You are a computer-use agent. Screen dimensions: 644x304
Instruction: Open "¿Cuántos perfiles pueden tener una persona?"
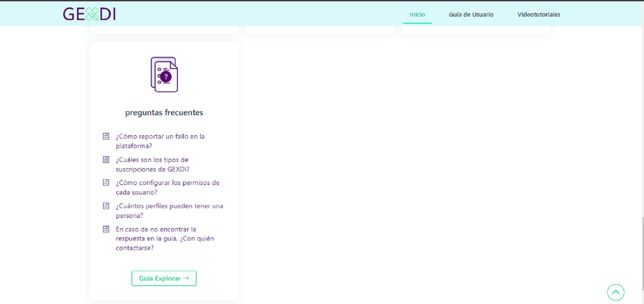169,211
